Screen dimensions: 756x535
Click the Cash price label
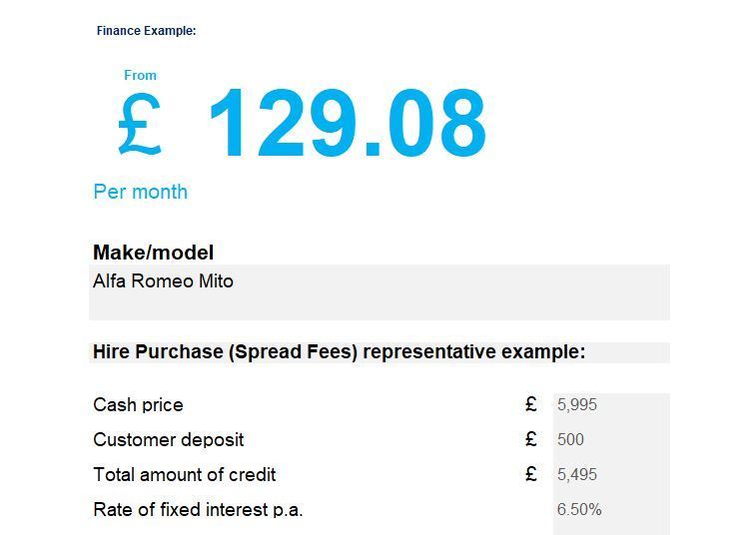(x=139, y=405)
